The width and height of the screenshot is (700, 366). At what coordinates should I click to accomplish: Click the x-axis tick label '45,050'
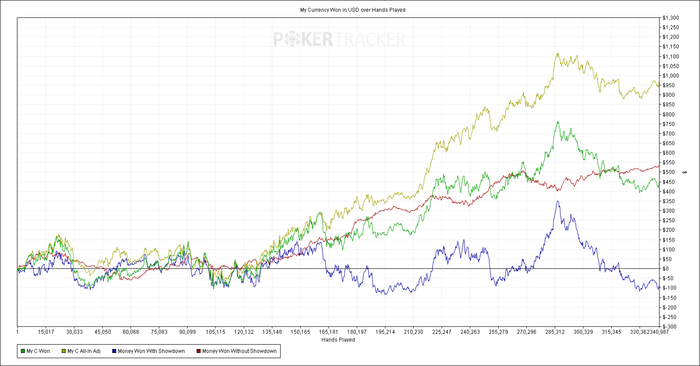[102, 332]
